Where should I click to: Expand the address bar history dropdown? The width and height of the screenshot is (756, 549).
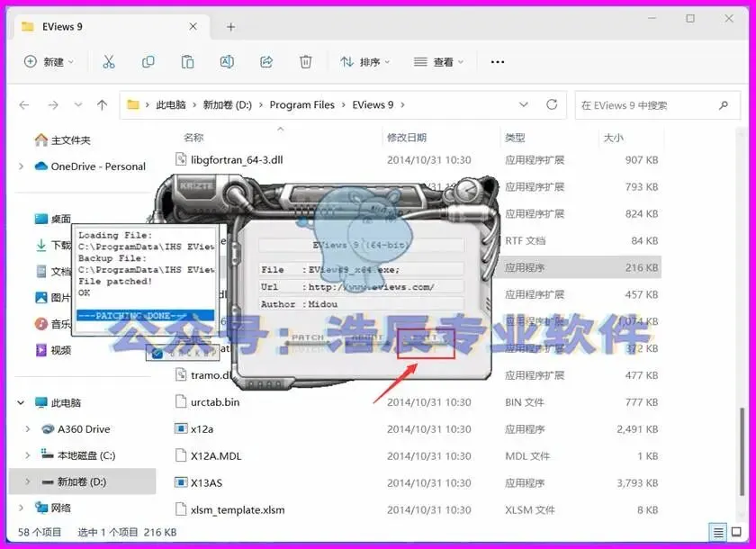click(x=523, y=104)
